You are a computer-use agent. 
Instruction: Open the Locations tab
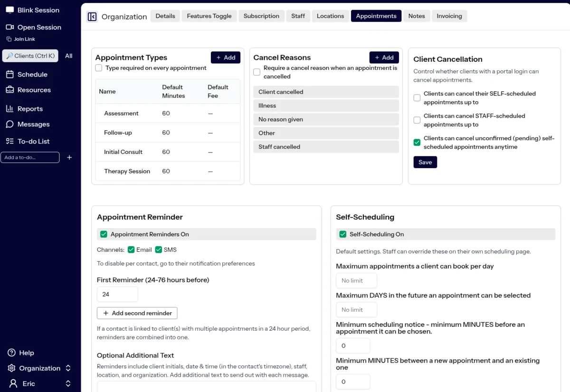click(330, 16)
